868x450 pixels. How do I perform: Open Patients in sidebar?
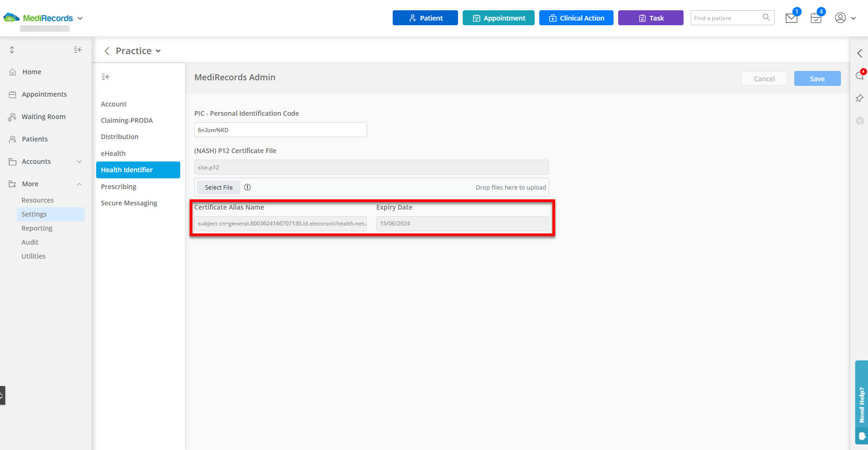pos(35,139)
